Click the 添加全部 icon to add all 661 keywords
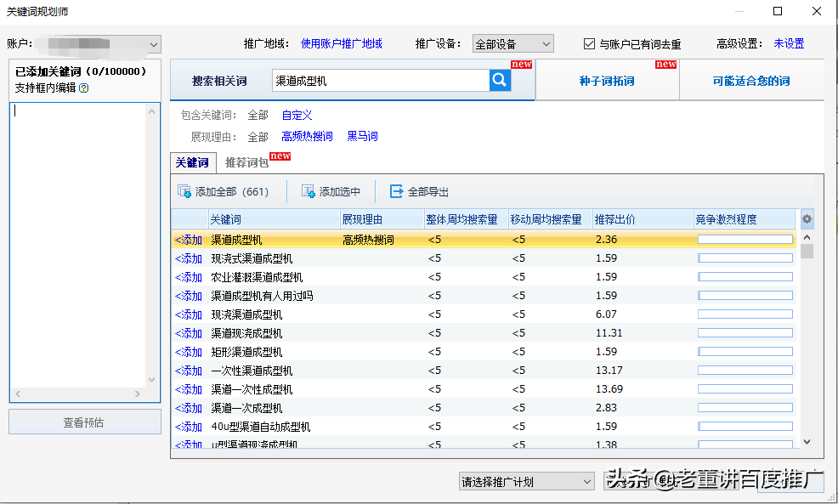 coord(184,191)
